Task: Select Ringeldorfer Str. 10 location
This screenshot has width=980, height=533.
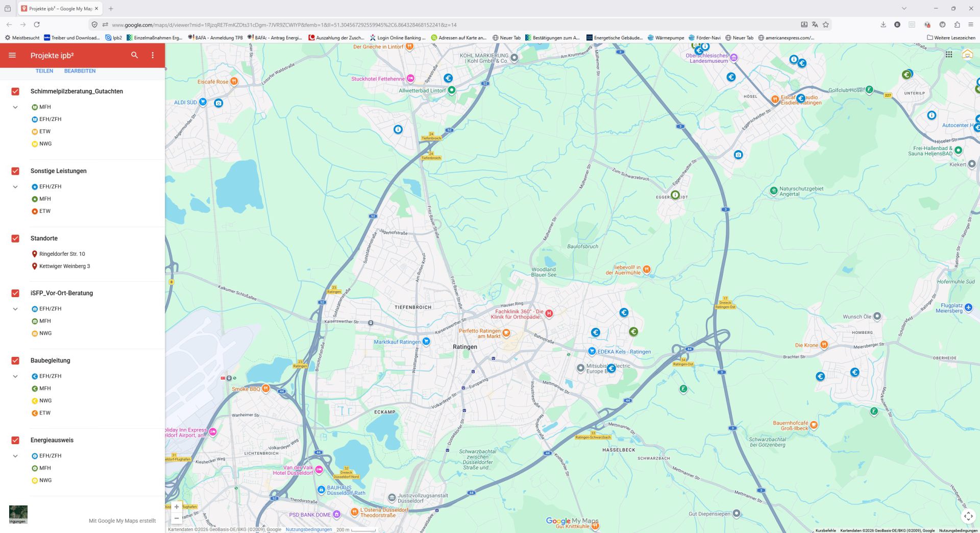Action: point(62,254)
